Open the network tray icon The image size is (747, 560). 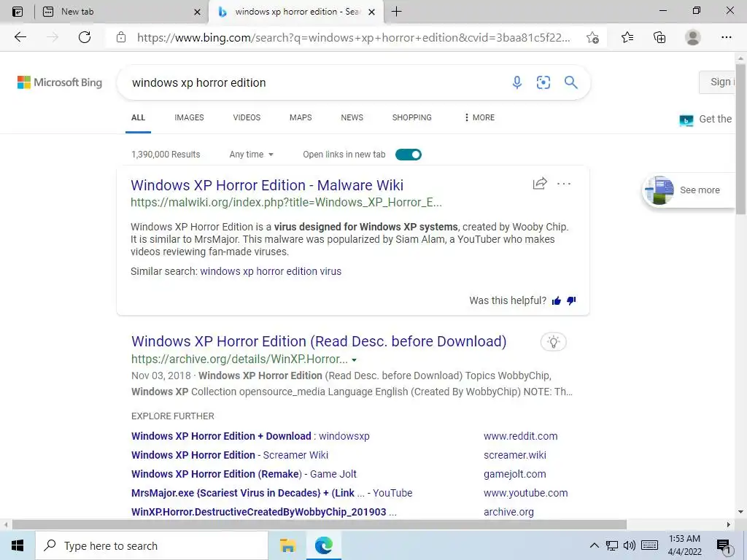coord(612,545)
